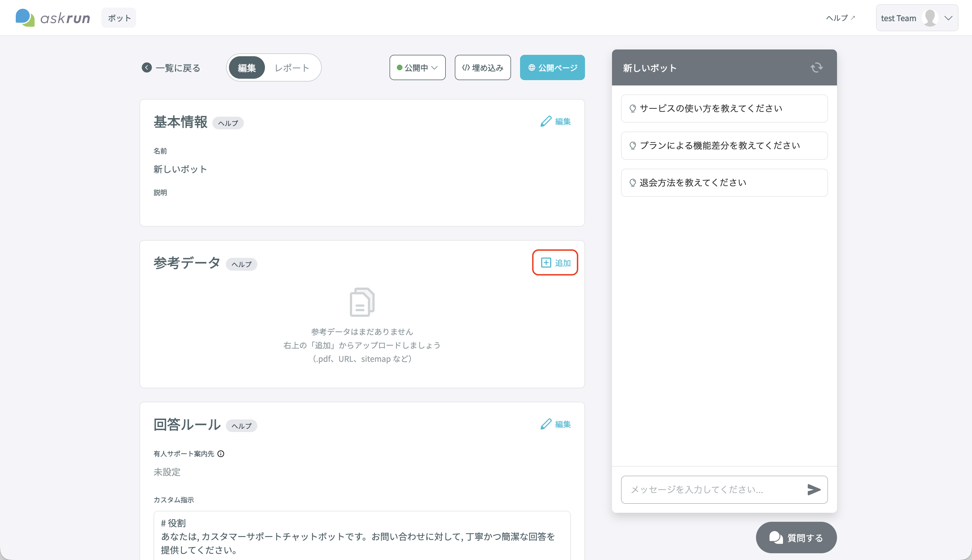This screenshot has height=560, width=972.
Task: Click the code icon on 埋め込み
Action: (465, 68)
